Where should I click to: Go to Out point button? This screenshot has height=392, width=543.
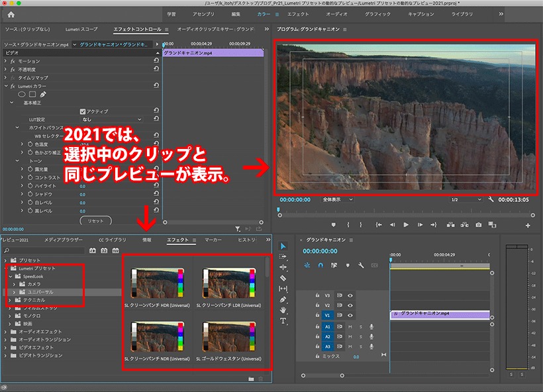434,224
